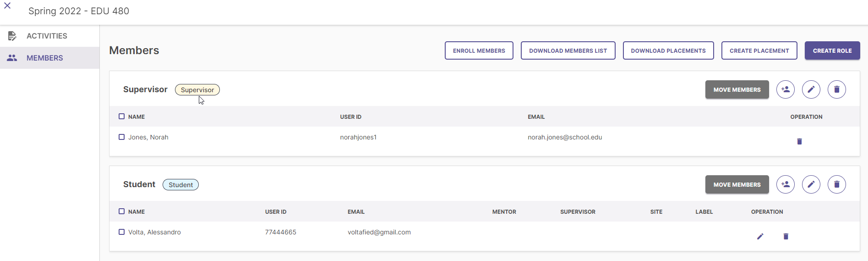This screenshot has height=261, width=868.
Task: Click EMAIL column header in Student table
Action: pos(356,212)
